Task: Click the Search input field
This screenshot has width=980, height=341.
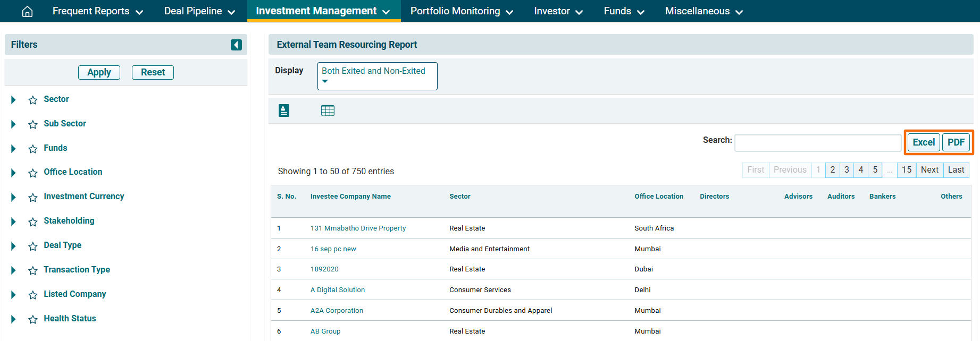Action: click(817, 142)
